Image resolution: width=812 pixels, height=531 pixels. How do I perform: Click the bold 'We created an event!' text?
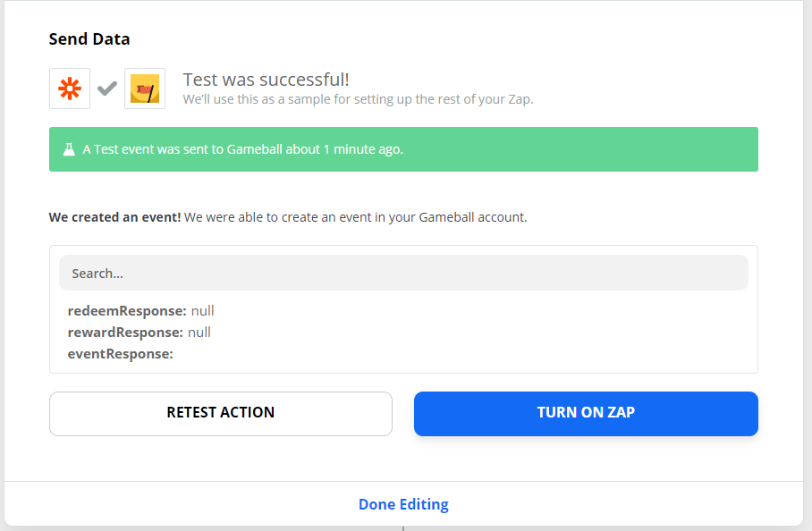coord(114,217)
